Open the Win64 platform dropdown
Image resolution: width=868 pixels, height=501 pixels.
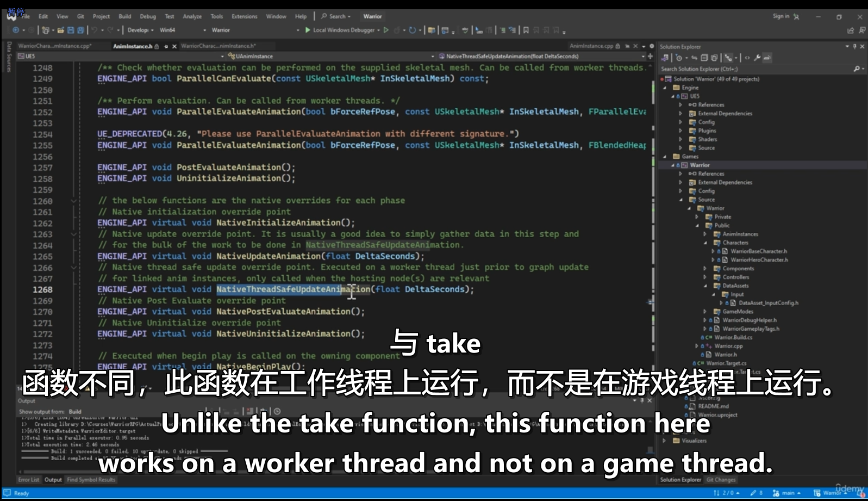click(x=183, y=30)
